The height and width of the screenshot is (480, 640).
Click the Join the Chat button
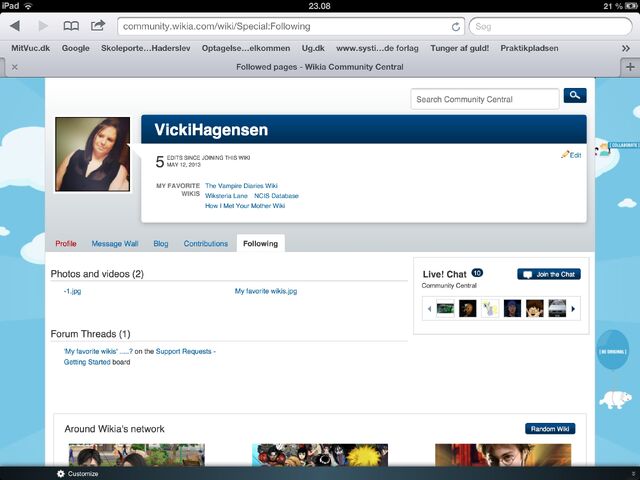point(549,274)
